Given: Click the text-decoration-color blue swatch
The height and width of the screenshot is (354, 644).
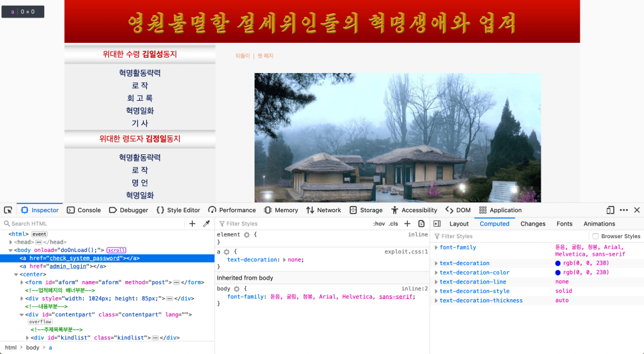Looking at the screenshot, I should click(x=558, y=273).
